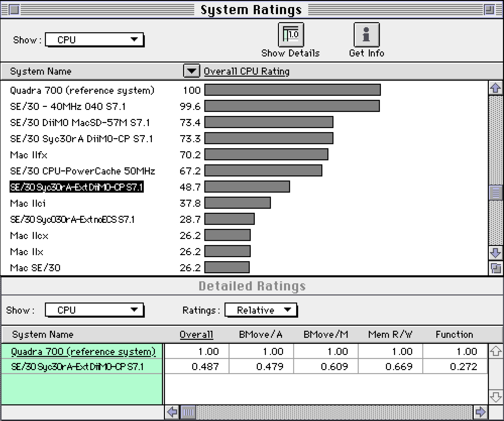The width and height of the screenshot is (504, 421).
Task: Click the system list scrollbar thumb
Action: pos(495,193)
